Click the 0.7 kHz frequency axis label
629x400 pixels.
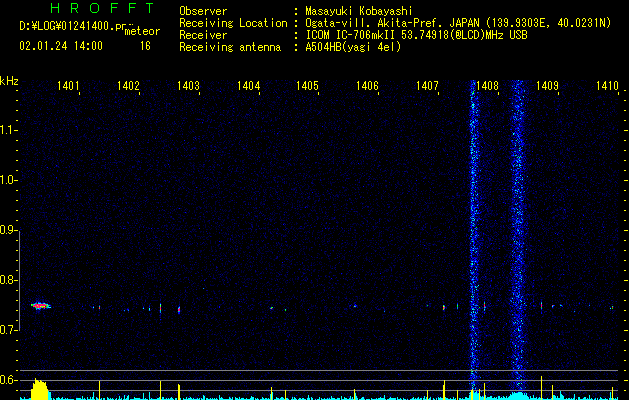point(8,330)
